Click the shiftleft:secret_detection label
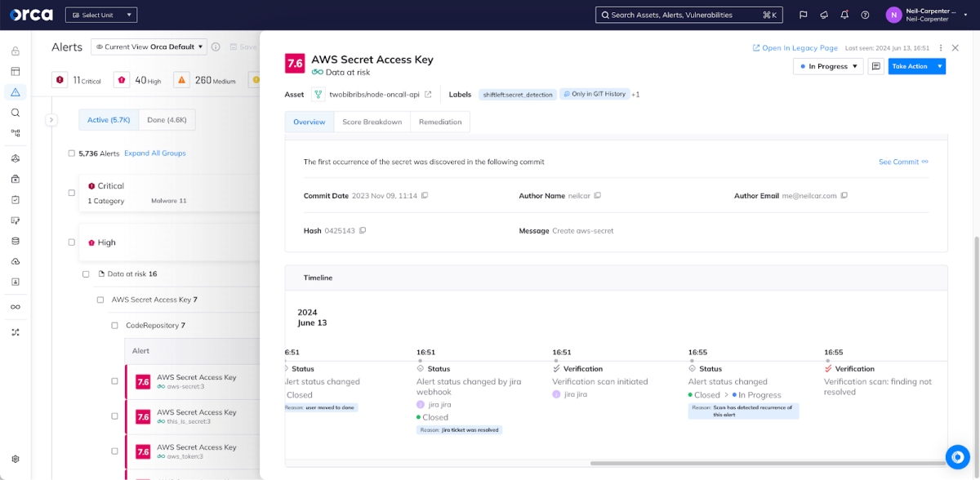The height and width of the screenshot is (480, 980). 518,95
